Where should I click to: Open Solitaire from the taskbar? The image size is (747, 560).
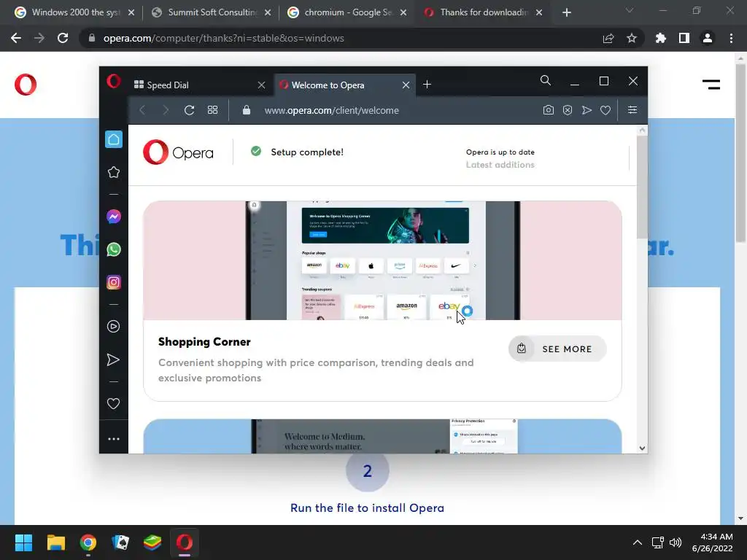pos(120,542)
